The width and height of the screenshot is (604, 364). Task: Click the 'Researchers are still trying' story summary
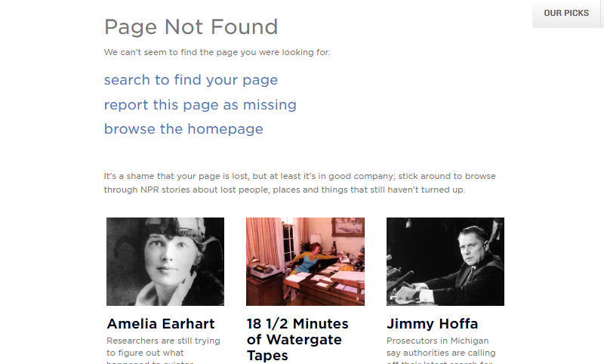point(163,350)
